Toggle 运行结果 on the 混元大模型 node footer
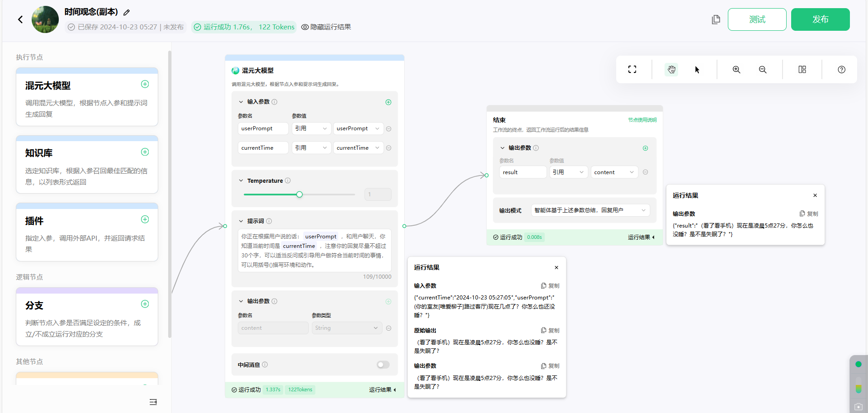 pyautogui.click(x=382, y=390)
